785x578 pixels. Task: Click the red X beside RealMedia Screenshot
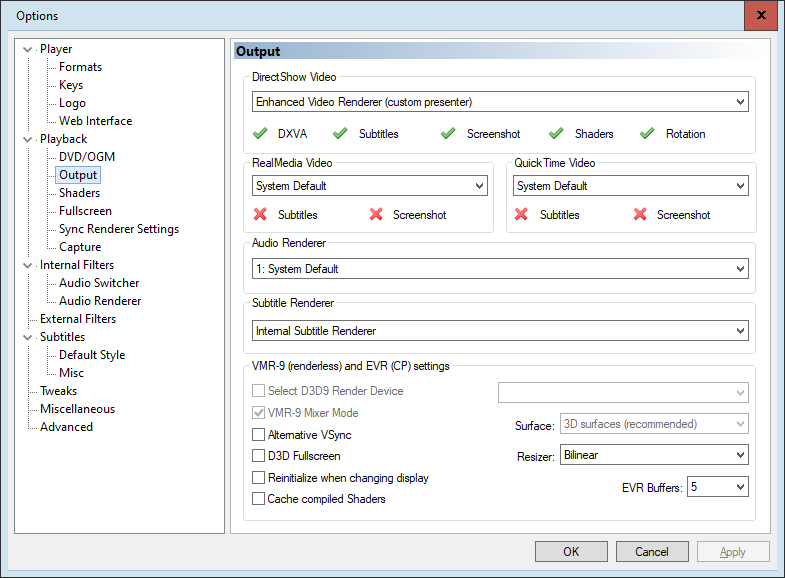pyautogui.click(x=376, y=214)
